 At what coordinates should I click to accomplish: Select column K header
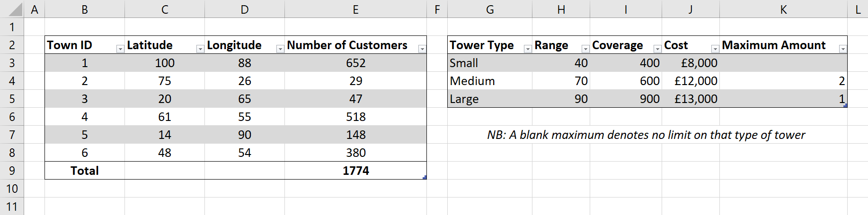pos(783,9)
